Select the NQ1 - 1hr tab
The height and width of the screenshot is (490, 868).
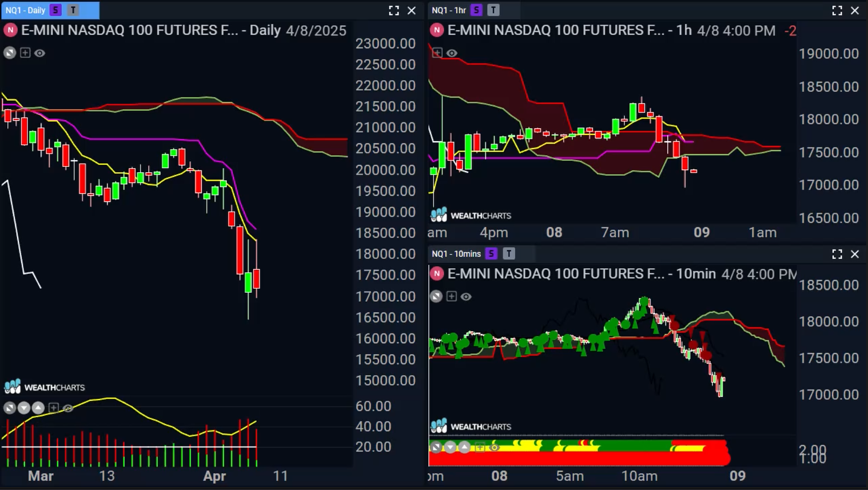[x=449, y=10]
